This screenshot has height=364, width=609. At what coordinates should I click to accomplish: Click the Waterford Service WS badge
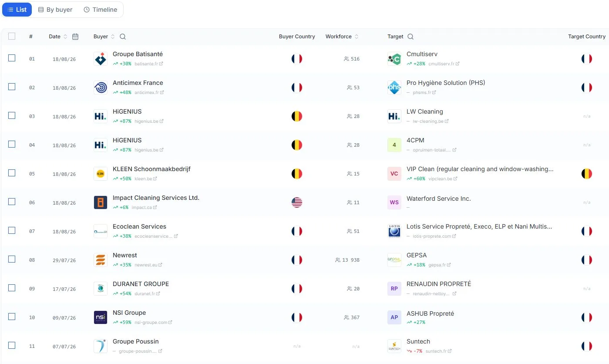tap(394, 202)
